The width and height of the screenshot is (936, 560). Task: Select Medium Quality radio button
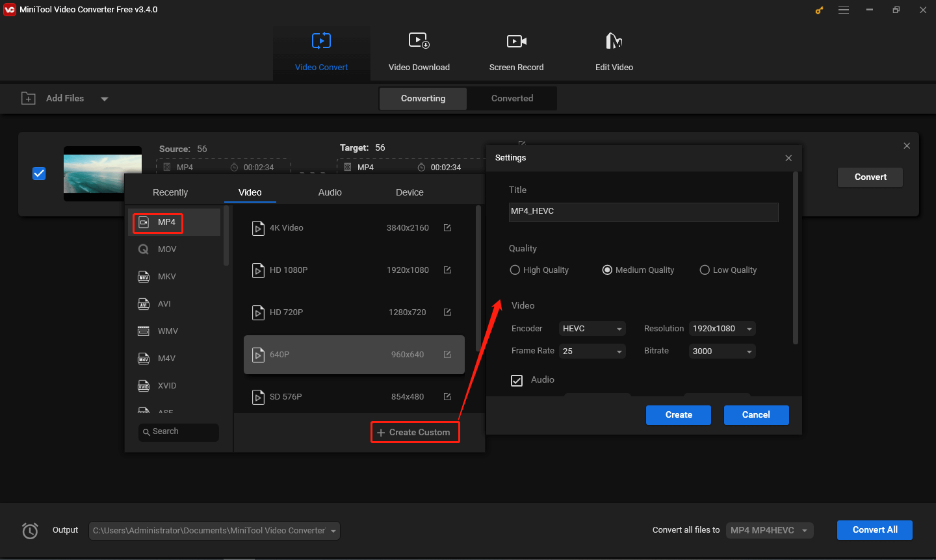point(607,270)
